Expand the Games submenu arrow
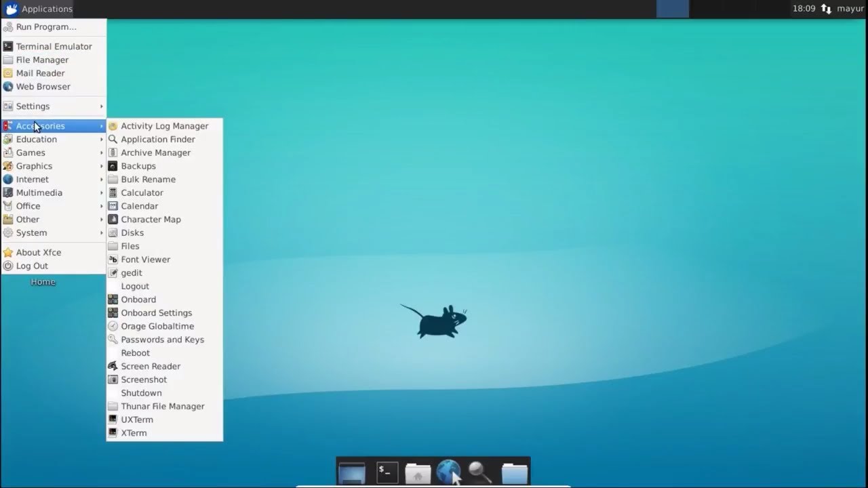This screenshot has width=868, height=488. coord(102,153)
